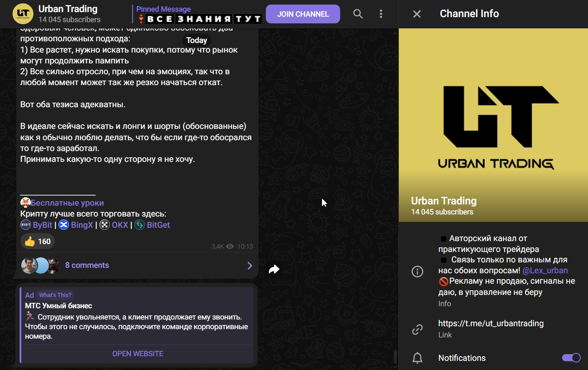Click the What's This? ad label
Image resolution: width=588 pixels, height=370 pixels.
pos(55,295)
